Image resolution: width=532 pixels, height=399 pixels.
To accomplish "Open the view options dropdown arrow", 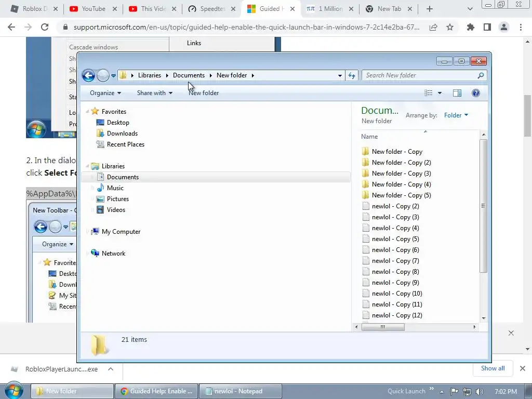I will click(x=440, y=93).
